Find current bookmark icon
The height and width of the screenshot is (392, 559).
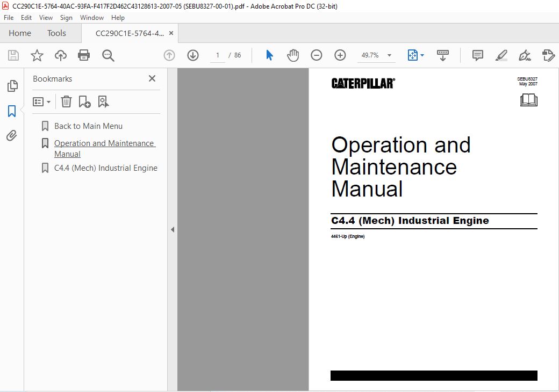(103, 102)
